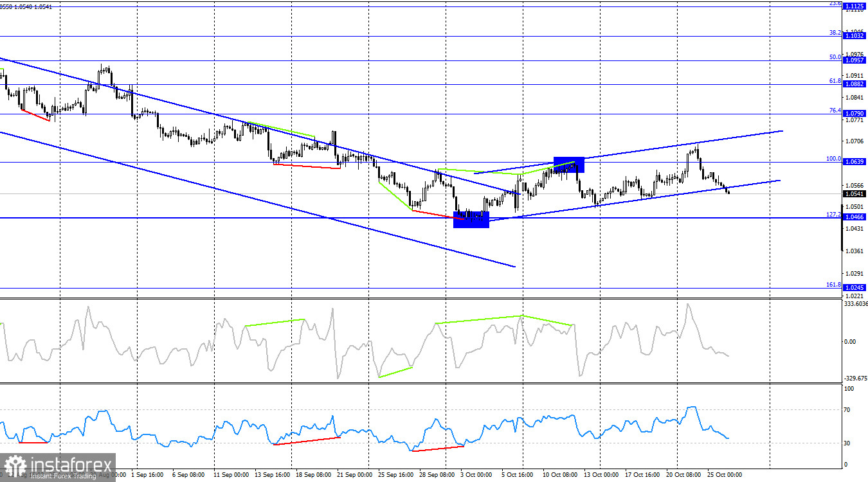Select the 1.1032 highlighted price label
Image resolution: width=868 pixels, height=482 pixels.
coord(854,36)
